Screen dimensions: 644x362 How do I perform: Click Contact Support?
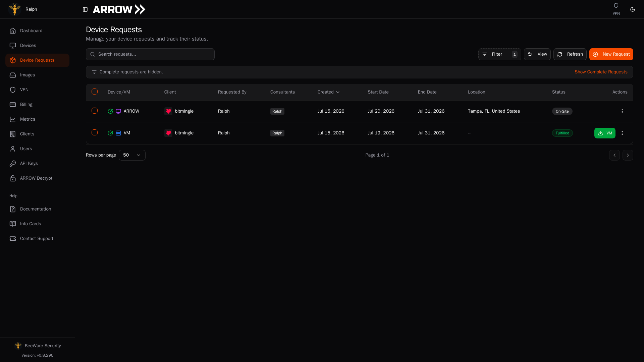pyautogui.click(x=37, y=239)
